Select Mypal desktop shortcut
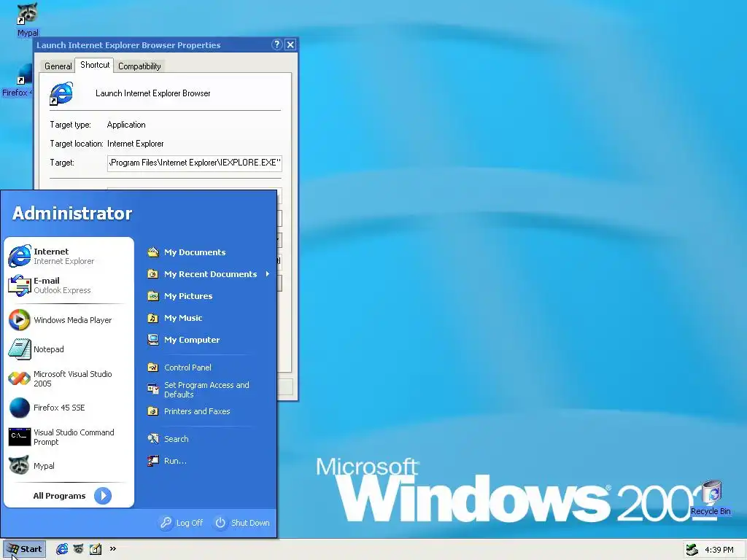Viewport: 747px width, 560px height. coord(27,19)
